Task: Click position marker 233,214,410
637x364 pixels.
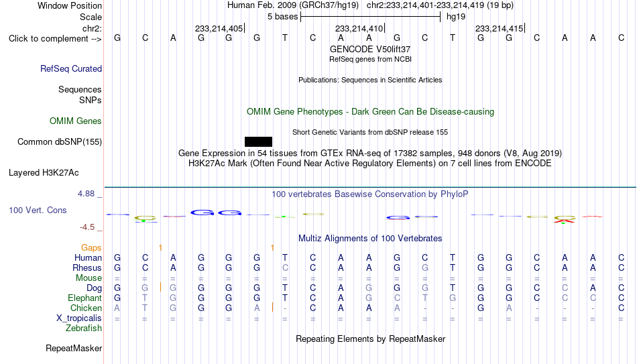Action: pos(359,28)
